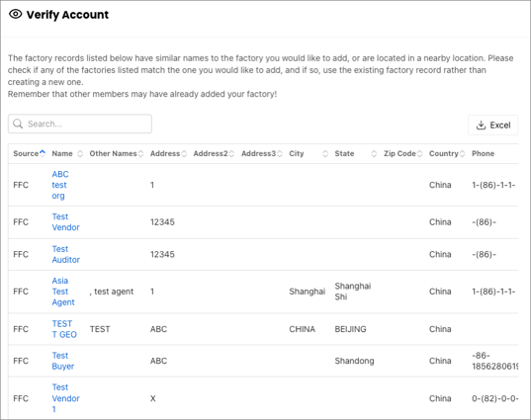This screenshot has height=420, width=531.
Task: Sort by Country column arrows
Action: (x=462, y=153)
